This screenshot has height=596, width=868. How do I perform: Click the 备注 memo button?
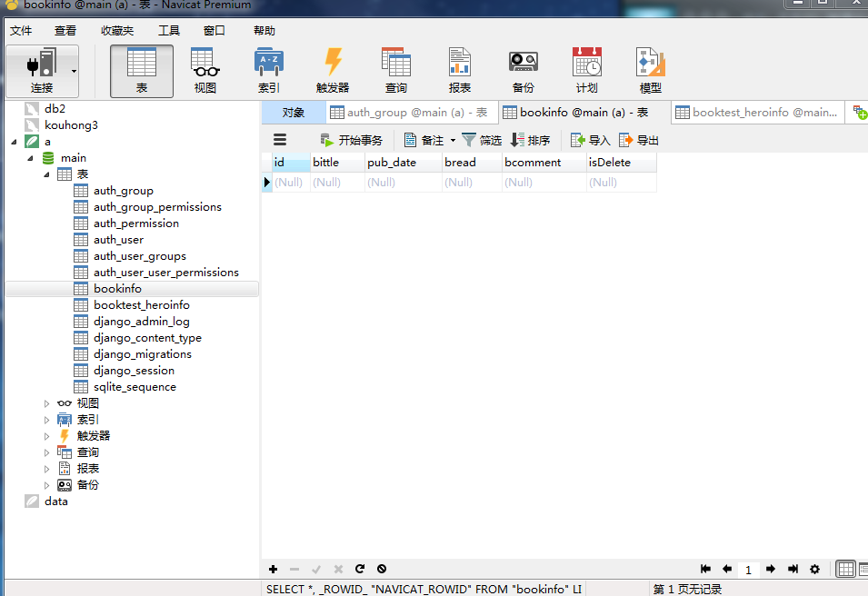[x=424, y=140]
